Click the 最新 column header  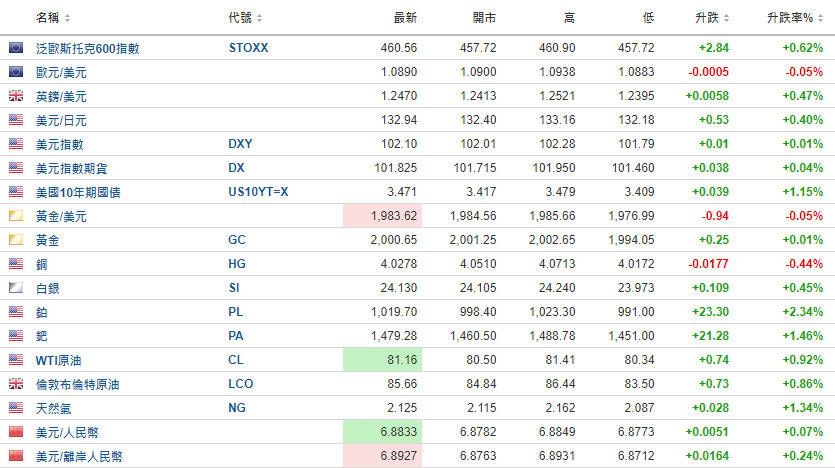[405, 18]
